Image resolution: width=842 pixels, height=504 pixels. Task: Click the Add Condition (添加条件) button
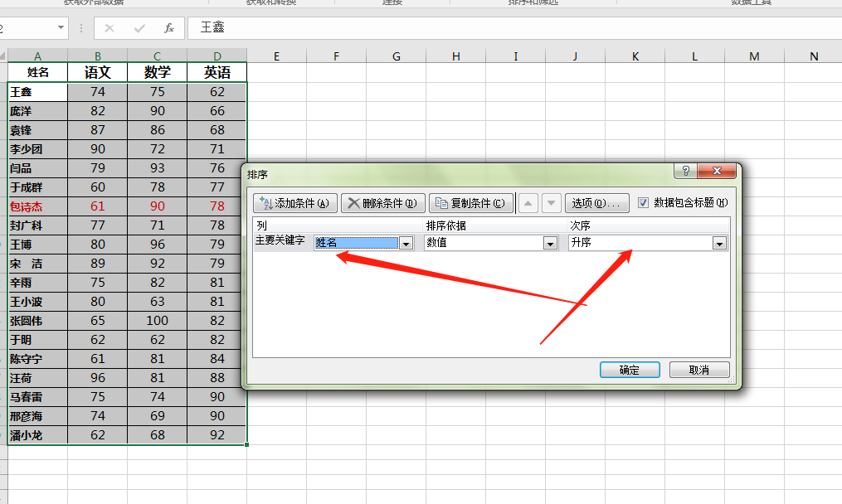coord(295,203)
